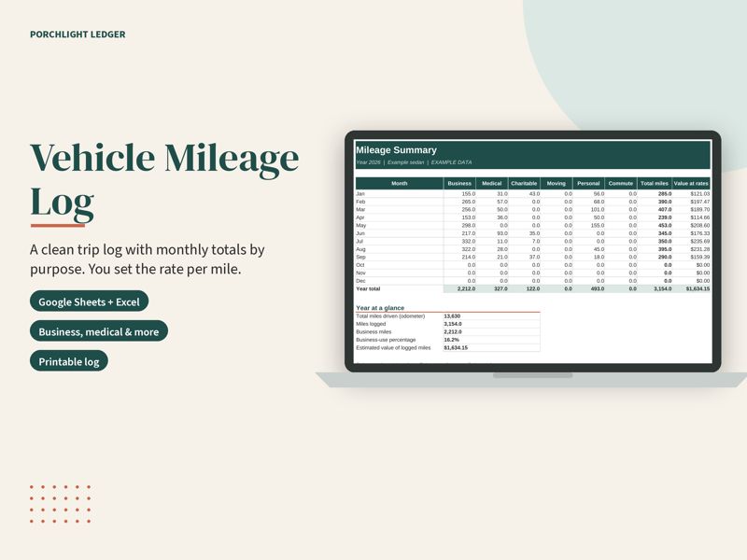The width and height of the screenshot is (747, 560).
Task: Click the Miles logged label
Action: 371,324
